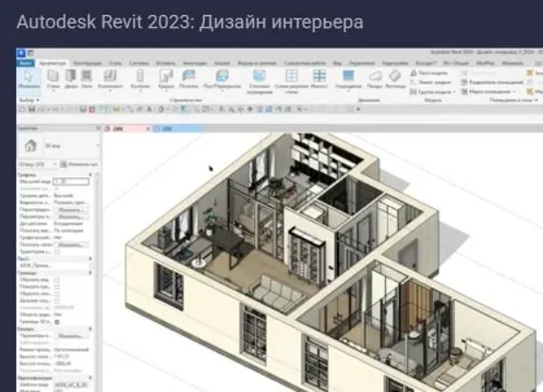Viewport: 543px width, 392px height.
Task: Toggle the Crop View (Обрезать вид) checkbox
Action: tap(57, 281)
